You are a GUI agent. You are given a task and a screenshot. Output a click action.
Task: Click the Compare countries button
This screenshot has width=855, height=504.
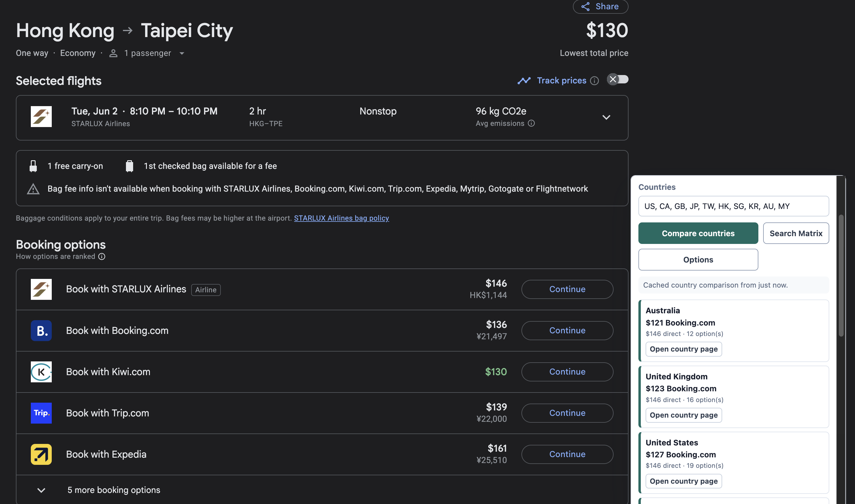[x=698, y=233]
